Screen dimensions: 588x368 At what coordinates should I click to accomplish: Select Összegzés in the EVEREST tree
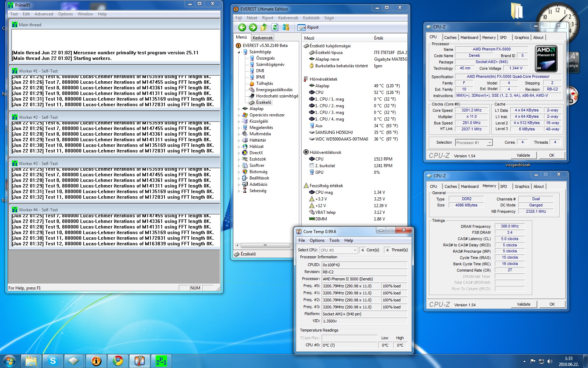click(265, 58)
